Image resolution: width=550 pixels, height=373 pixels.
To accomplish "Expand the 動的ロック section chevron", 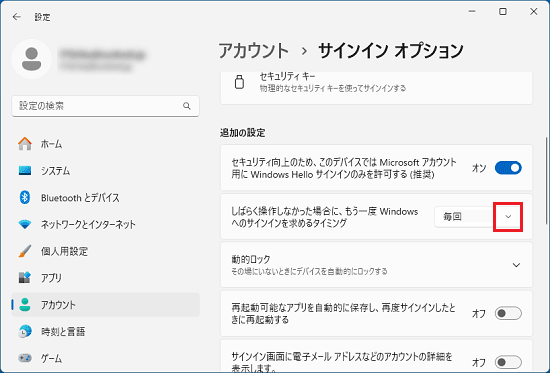I will pos(516,265).
